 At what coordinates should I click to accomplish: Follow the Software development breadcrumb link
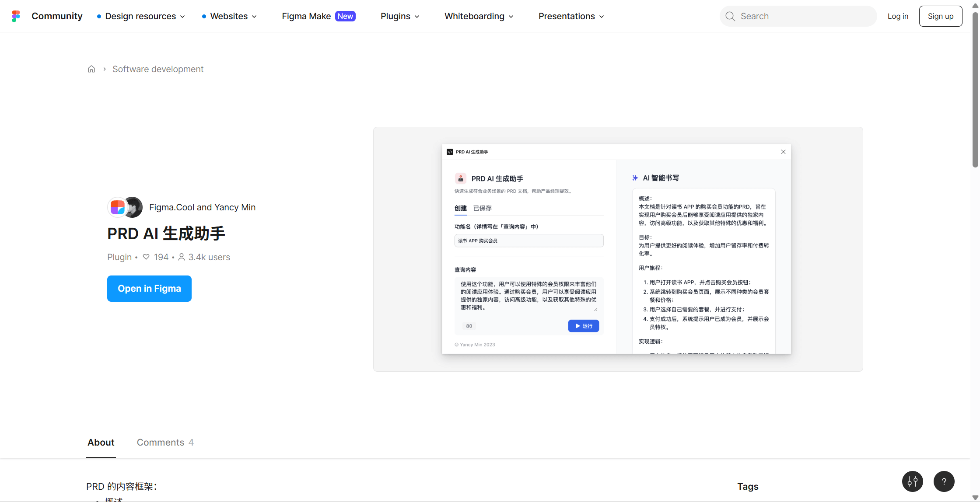158,69
